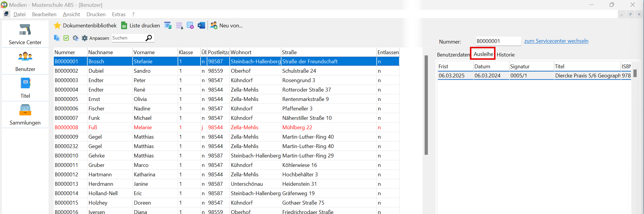644x214 pixels.
Task: Click the Word export icon
Action: pos(201,26)
